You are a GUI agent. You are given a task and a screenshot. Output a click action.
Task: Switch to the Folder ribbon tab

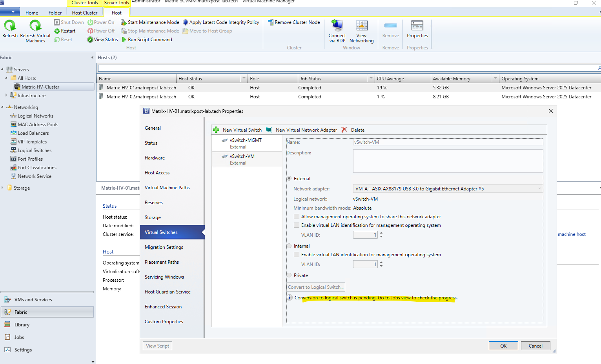pyautogui.click(x=55, y=13)
